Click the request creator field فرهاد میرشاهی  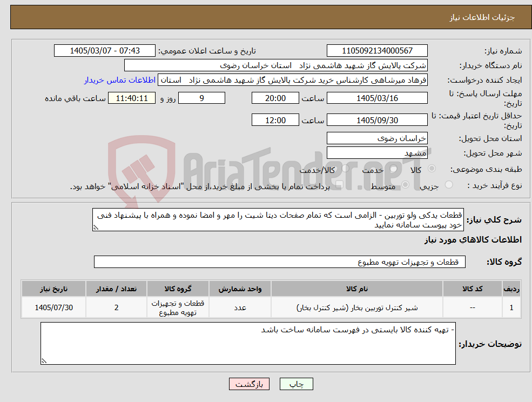292,80
